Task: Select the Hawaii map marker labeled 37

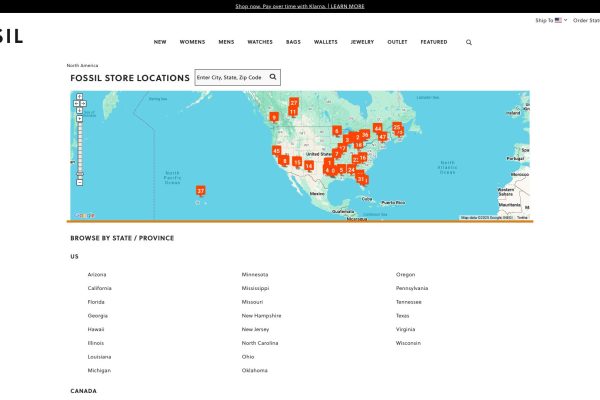Action: point(201,191)
